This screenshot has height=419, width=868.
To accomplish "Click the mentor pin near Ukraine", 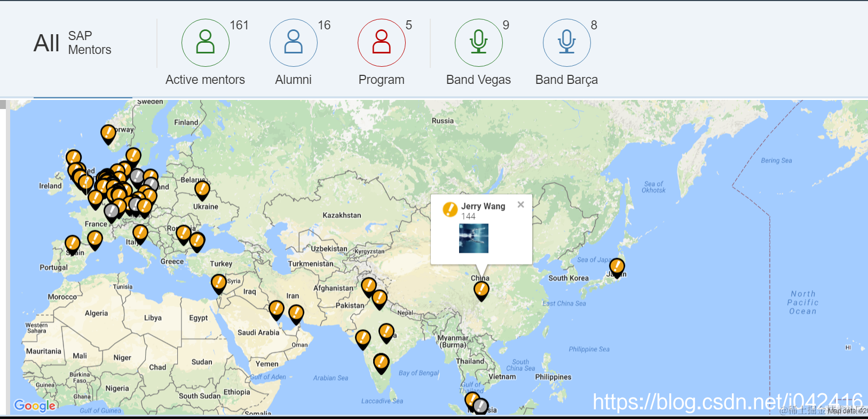I will click(202, 190).
